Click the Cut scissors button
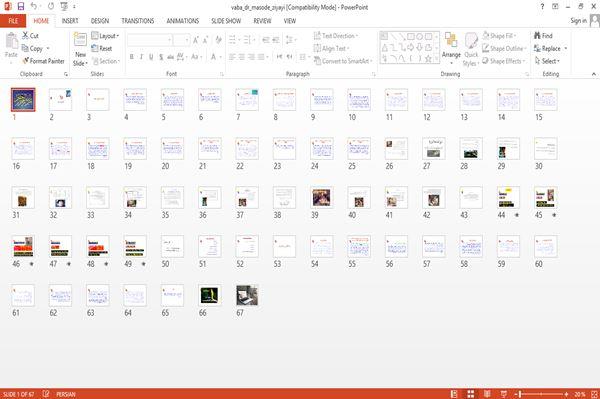The height and width of the screenshot is (399, 600). 30,36
